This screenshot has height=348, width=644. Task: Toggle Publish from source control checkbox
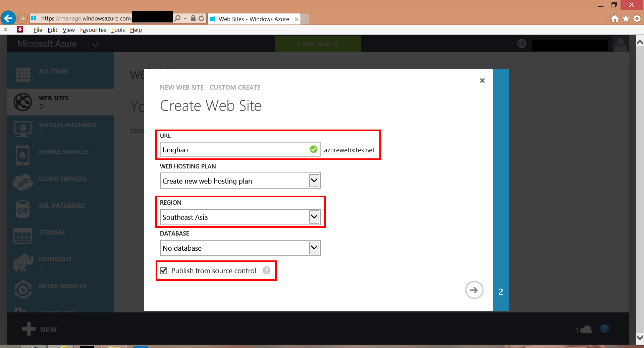coord(164,270)
